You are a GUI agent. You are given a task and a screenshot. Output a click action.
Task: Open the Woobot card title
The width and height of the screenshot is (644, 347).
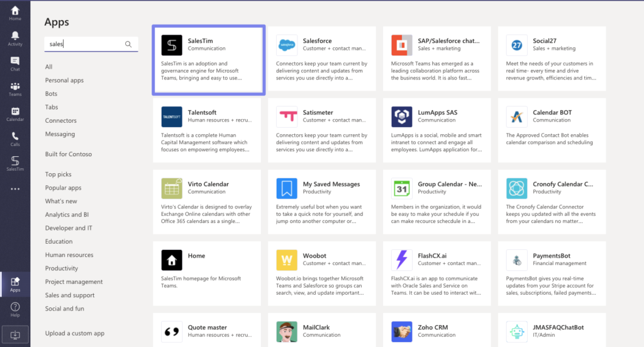314,256
